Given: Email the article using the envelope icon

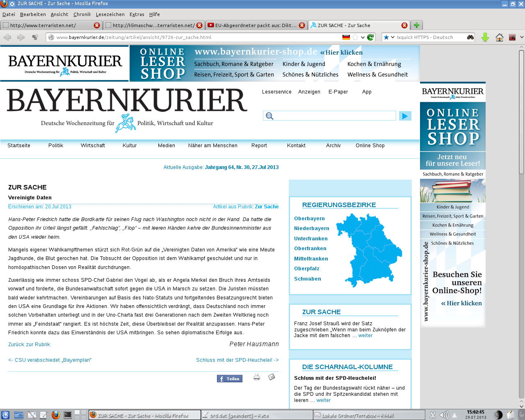Looking at the screenshot, I should click(272, 377).
